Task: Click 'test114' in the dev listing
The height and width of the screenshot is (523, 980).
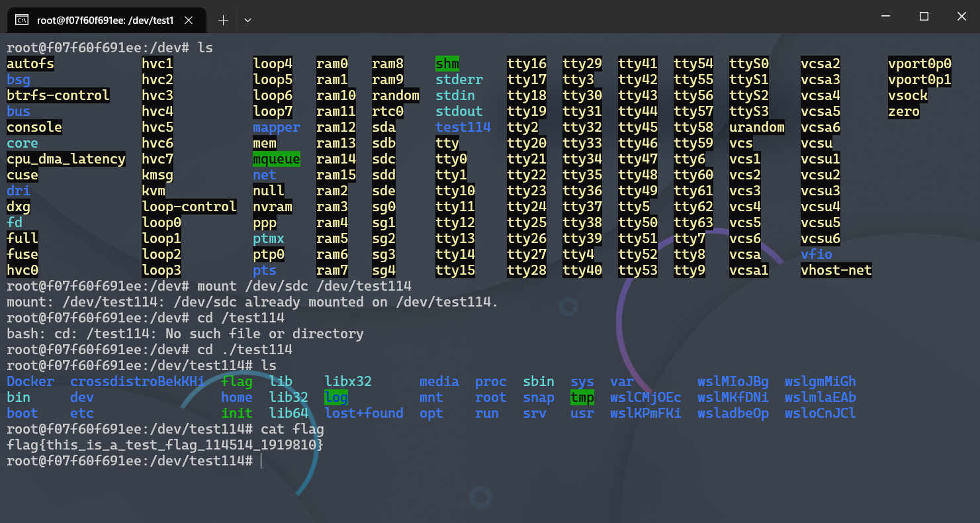Action: [x=463, y=127]
